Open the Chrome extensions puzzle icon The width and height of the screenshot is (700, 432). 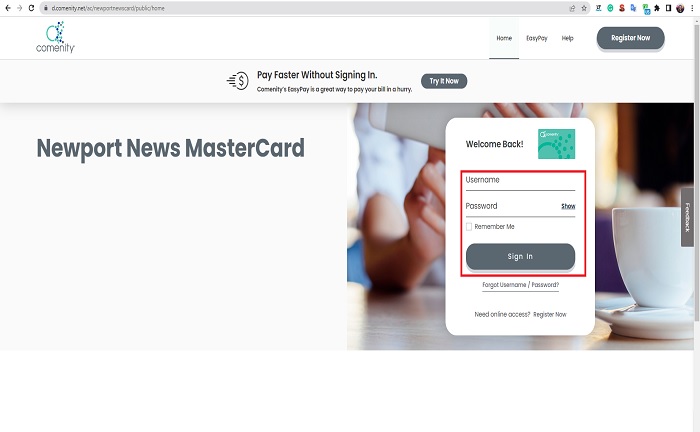pyautogui.click(x=657, y=8)
